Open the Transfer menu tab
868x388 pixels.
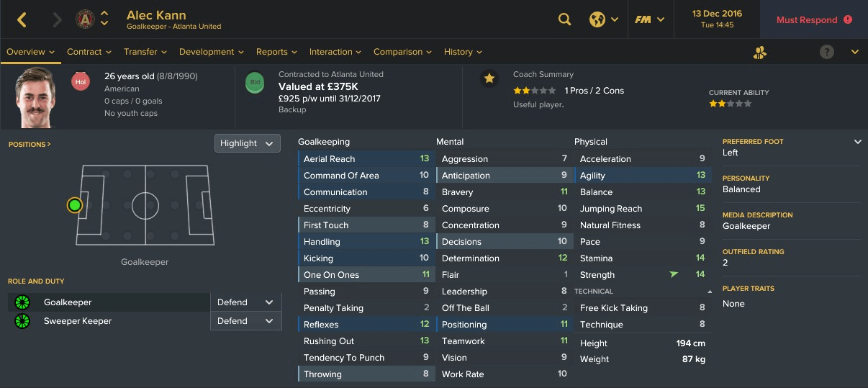(145, 52)
